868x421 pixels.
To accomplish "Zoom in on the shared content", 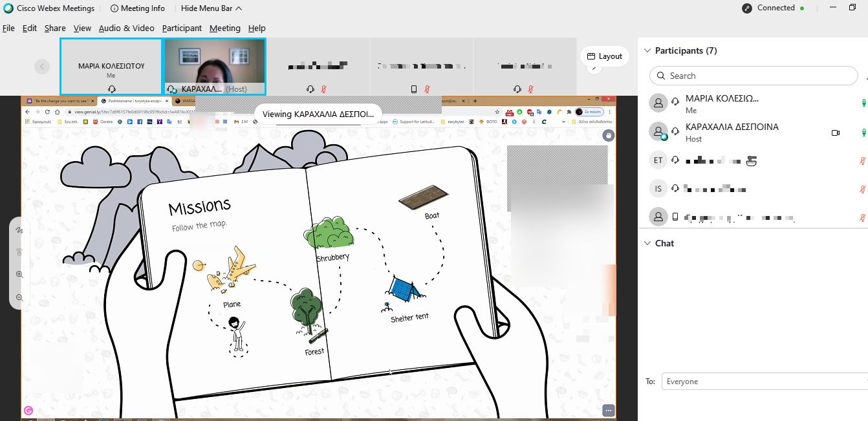I will click(x=19, y=274).
